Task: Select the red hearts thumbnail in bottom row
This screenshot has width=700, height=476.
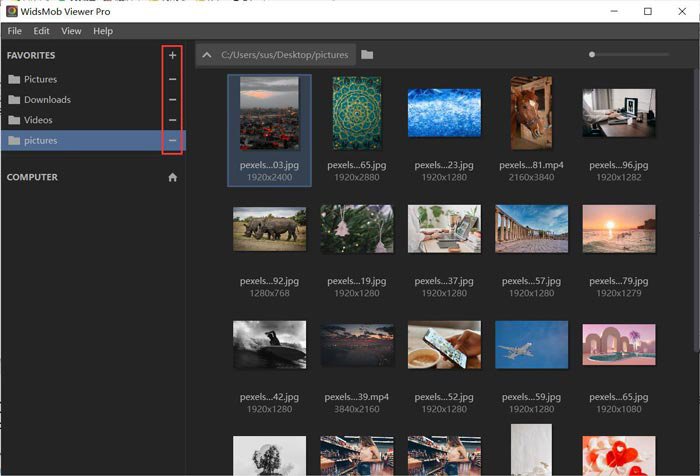Action: point(619,455)
